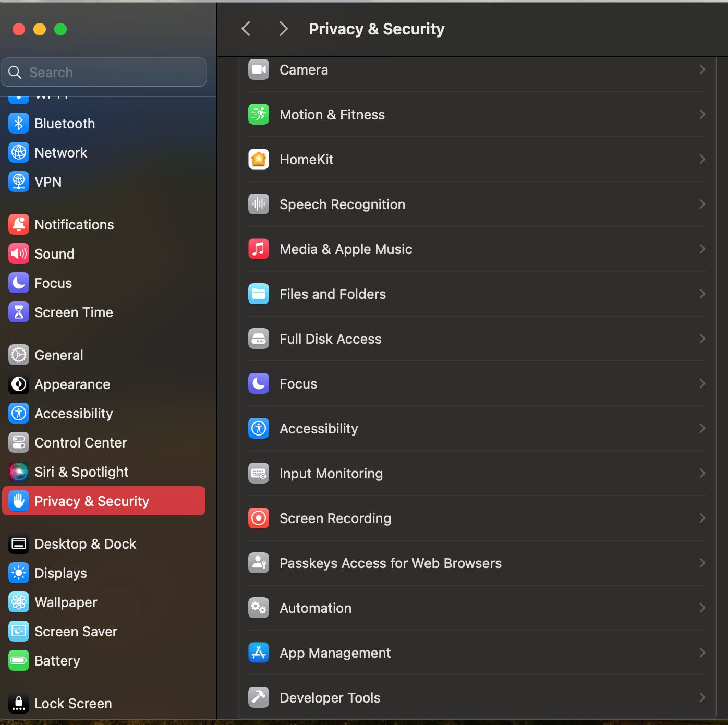Click the VPN icon in sidebar
This screenshot has height=725, width=728.
pos(19,182)
